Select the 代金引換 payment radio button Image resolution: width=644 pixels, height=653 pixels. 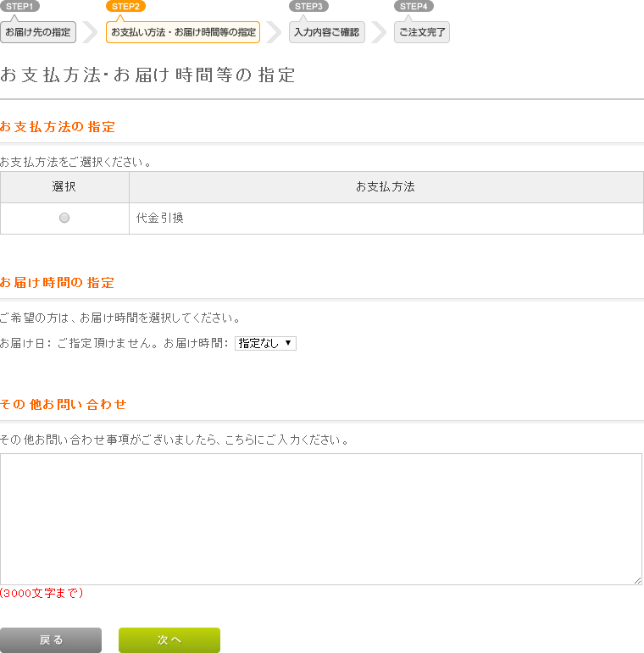pyautogui.click(x=64, y=218)
